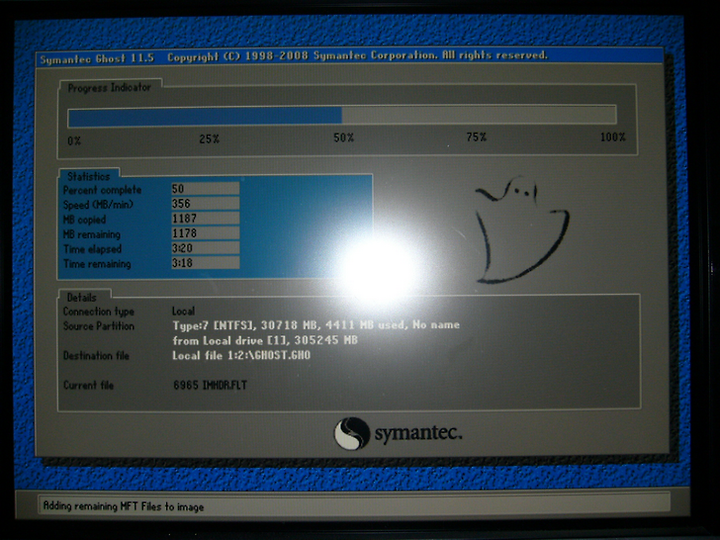Click the MB remaining label
Screen dimensions: 720x540
click(91, 235)
